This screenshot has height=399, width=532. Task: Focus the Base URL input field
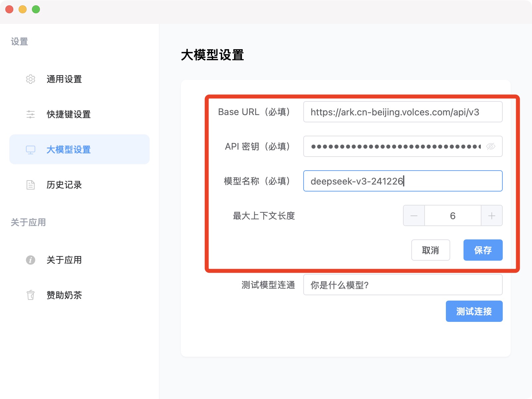[403, 112]
